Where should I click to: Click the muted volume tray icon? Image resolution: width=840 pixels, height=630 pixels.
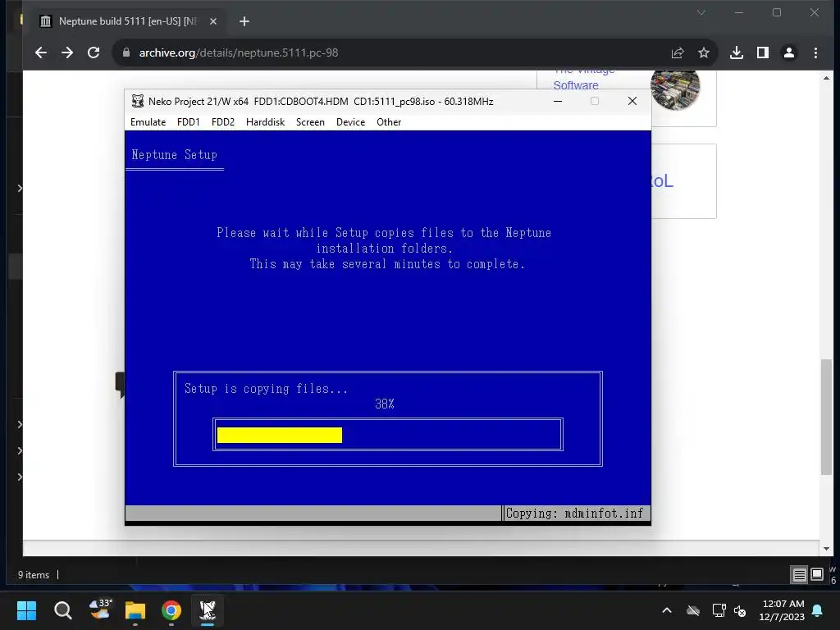point(740,610)
